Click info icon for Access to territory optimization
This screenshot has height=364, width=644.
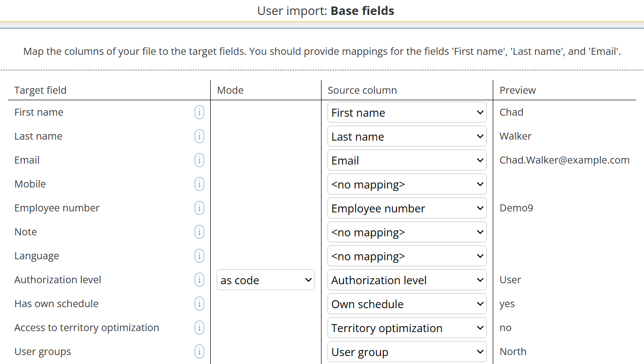199,327
